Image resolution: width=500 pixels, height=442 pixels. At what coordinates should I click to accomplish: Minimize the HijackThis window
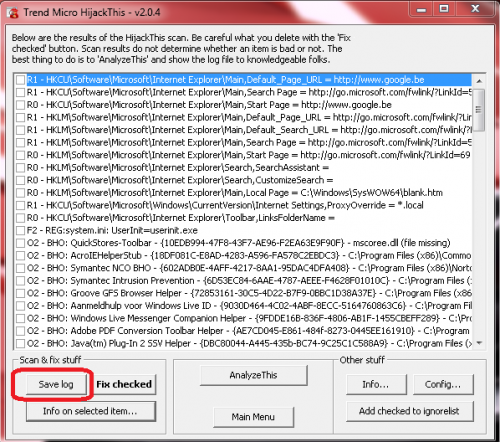click(x=421, y=9)
